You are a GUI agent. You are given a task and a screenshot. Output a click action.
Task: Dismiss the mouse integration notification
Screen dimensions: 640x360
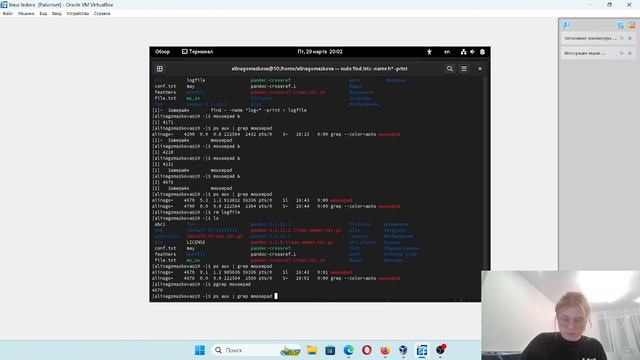pos(630,53)
